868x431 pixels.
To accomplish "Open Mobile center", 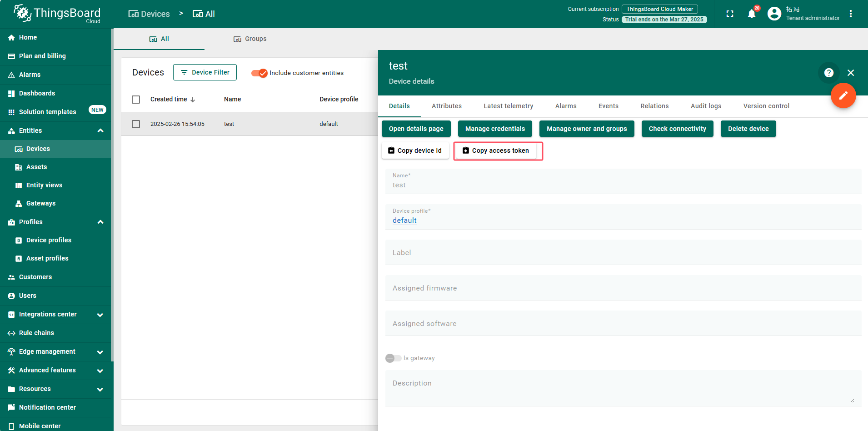I will 55,426.
